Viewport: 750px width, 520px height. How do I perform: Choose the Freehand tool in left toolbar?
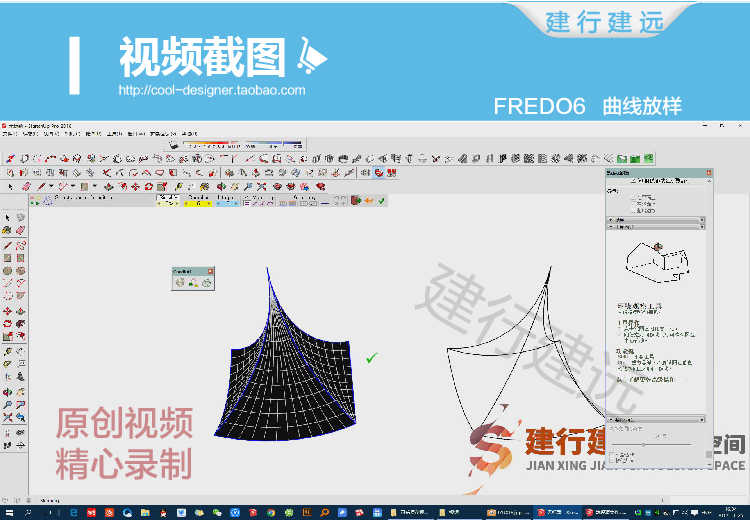click(20, 246)
